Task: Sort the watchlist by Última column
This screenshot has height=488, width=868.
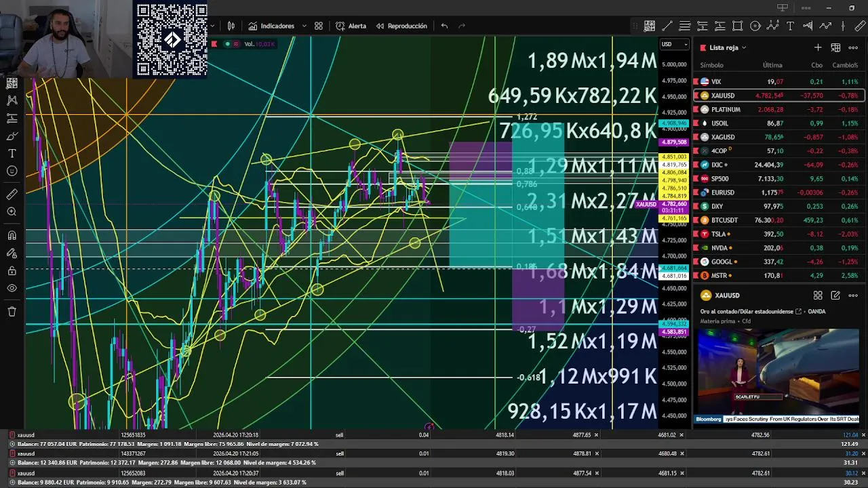Action: click(x=772, y=65)
